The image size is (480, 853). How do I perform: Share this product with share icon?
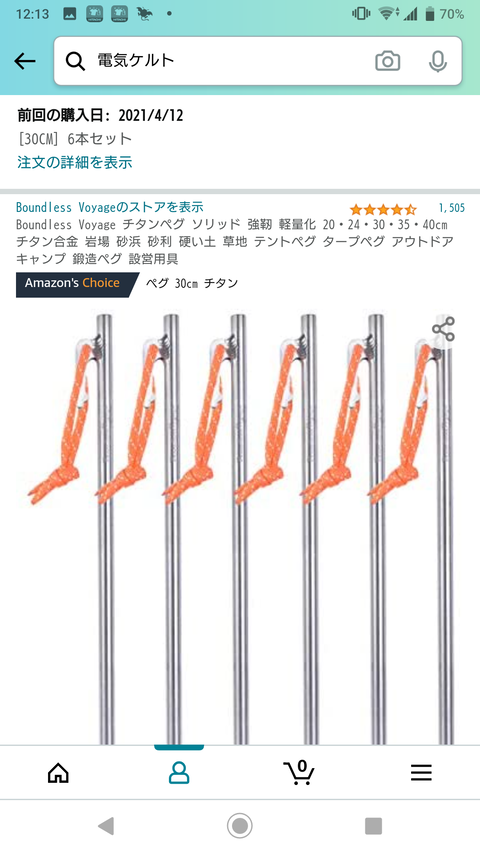click(x=443, y=330)
